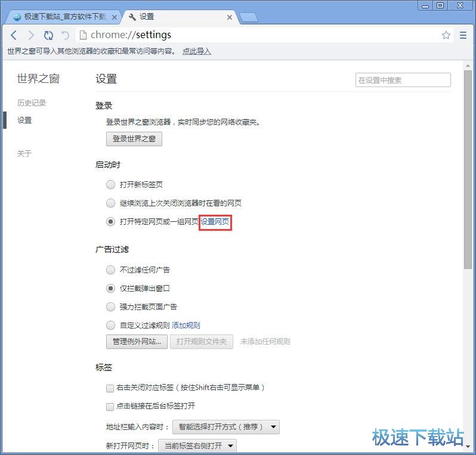Click the scrollbar down arrow
The image size is (476, 455).
point(468,446)
